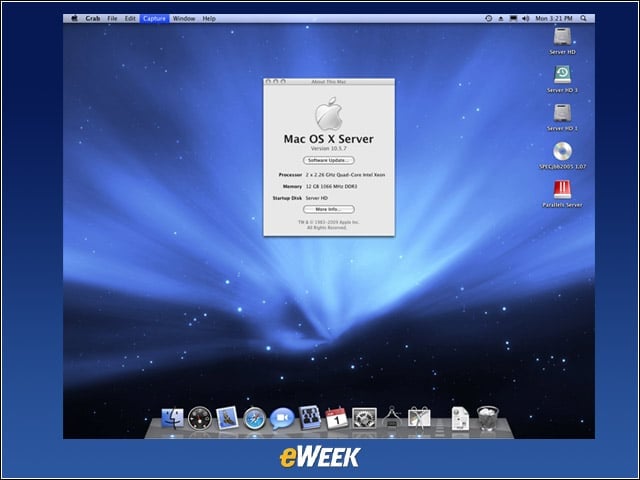Close the About This Mac window
The height and width of the screenshot is (480, 640).
(268, 82)
